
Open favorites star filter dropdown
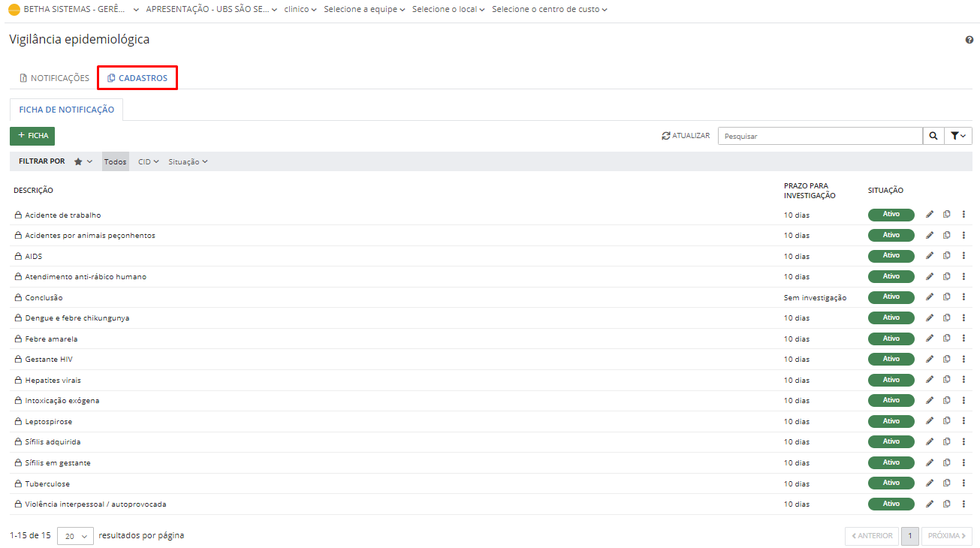click(83, 161)
